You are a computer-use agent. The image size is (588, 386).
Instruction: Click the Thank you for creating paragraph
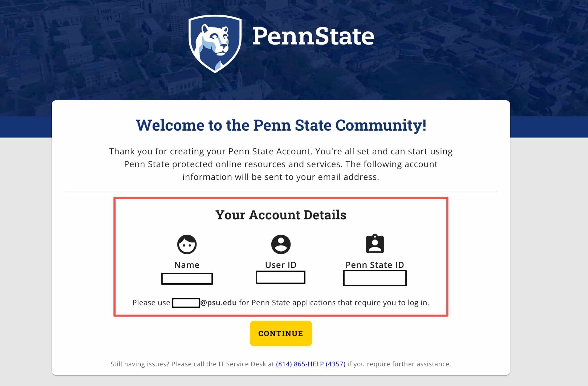coord(281,164)
